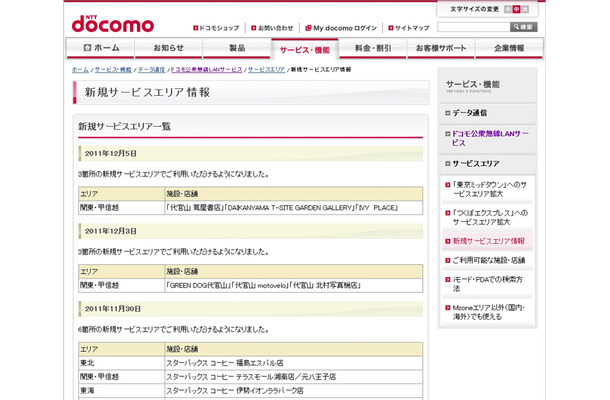Click the NTT docomo logo
This screenshot has width=610, height=400.
click(113, 24)
